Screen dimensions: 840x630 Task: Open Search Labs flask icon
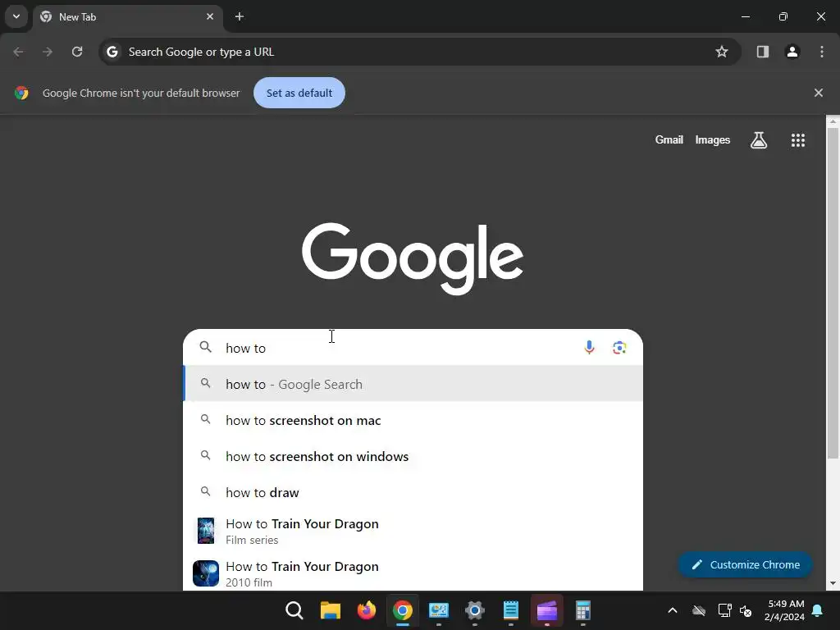point(759,140)
